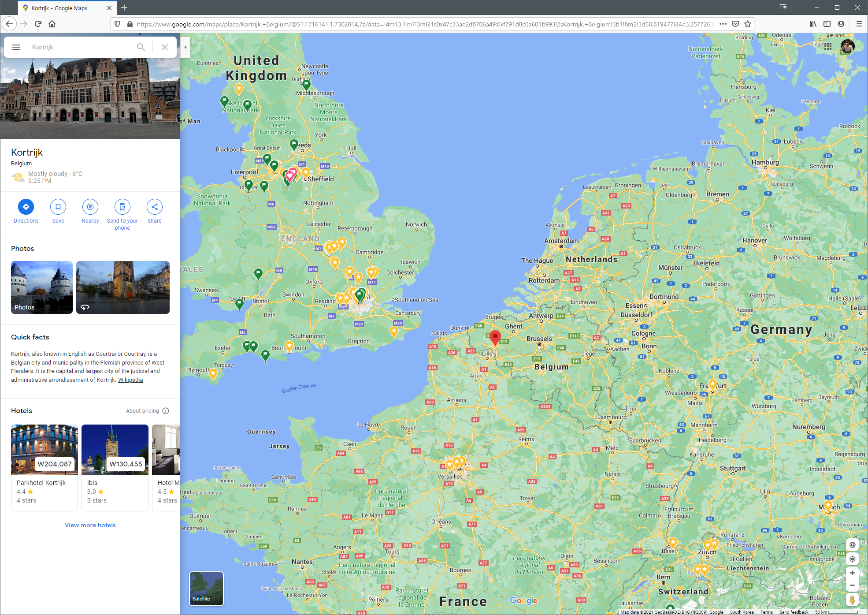Image resolution: width=868 pixels, height=615 pixels.
Task: Click the Nearby search icon
Action: pyautogui.click(x=90, y=207)
